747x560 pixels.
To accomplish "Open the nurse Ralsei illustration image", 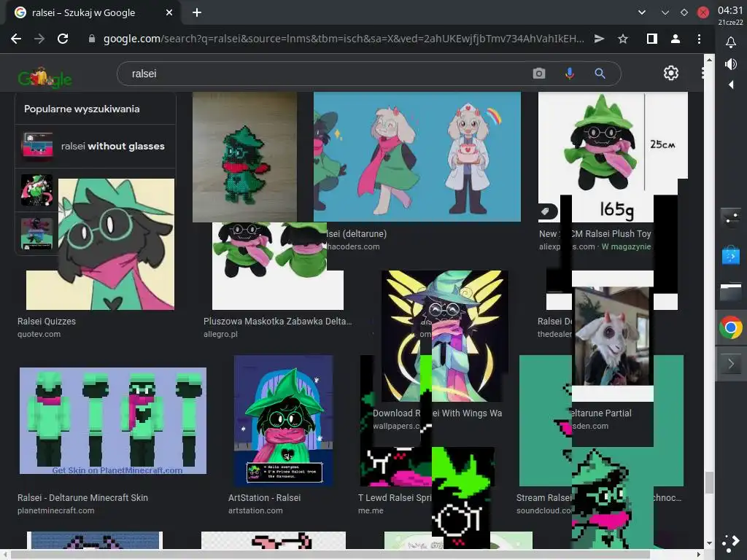I will 417,157.
